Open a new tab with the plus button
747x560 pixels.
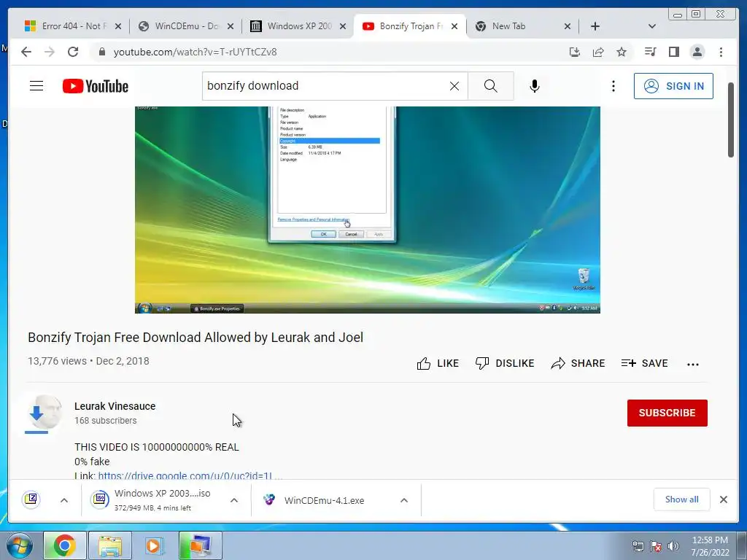[x=595, y=26]
